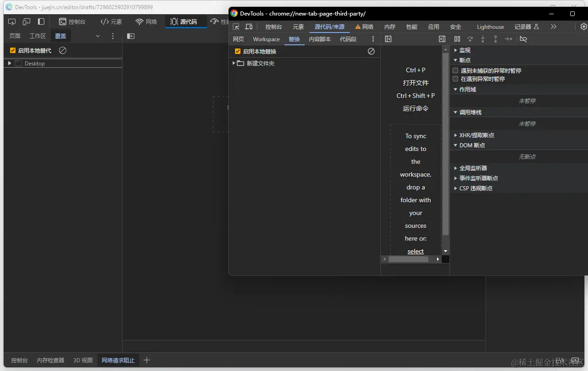Open the 内存 tab in Chrome DevTools
588x371 pixels.
pos(390,27)
